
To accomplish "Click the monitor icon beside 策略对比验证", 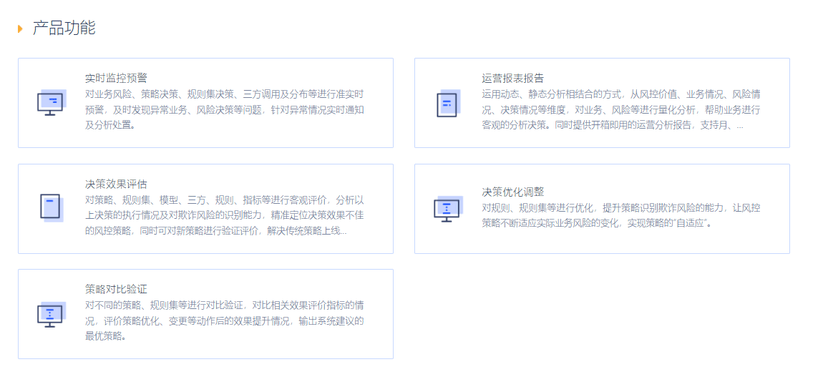I will pyautogui.click(x=51, y=314).
